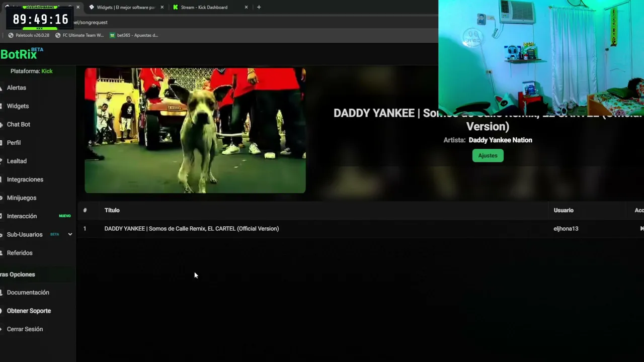This screenshot has width=644, height=362.
Task: Close the Widgets browser tab
Action: click(162, 7)
